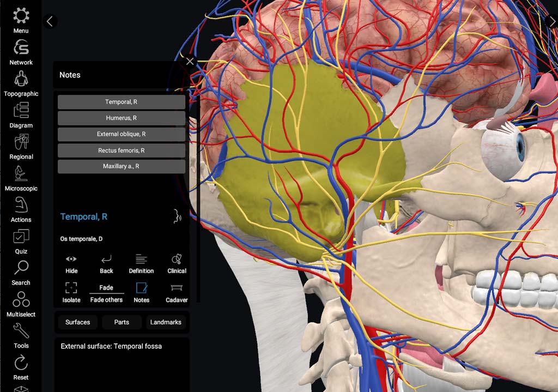558x392 pixels.
Task: Toggle Fade others
Action: (x=106, y=300)
